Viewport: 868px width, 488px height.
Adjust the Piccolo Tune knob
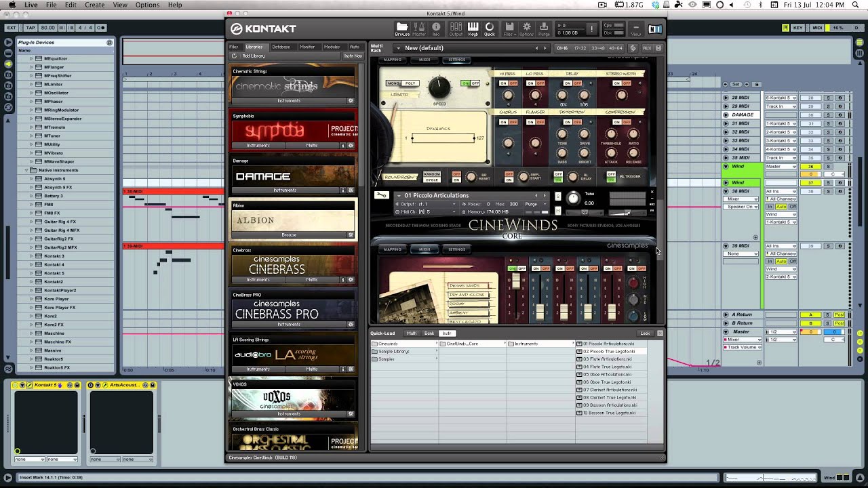573,198
